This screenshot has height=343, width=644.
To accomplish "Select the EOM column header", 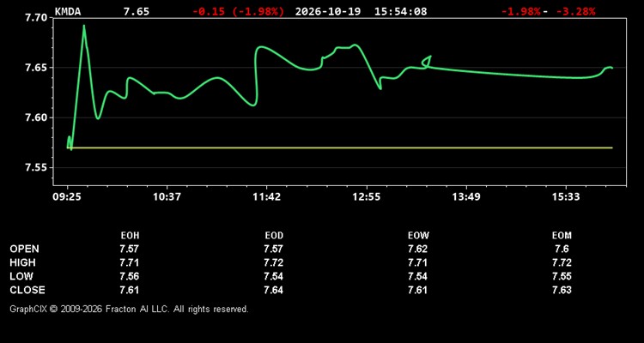I will pos(562,236).
